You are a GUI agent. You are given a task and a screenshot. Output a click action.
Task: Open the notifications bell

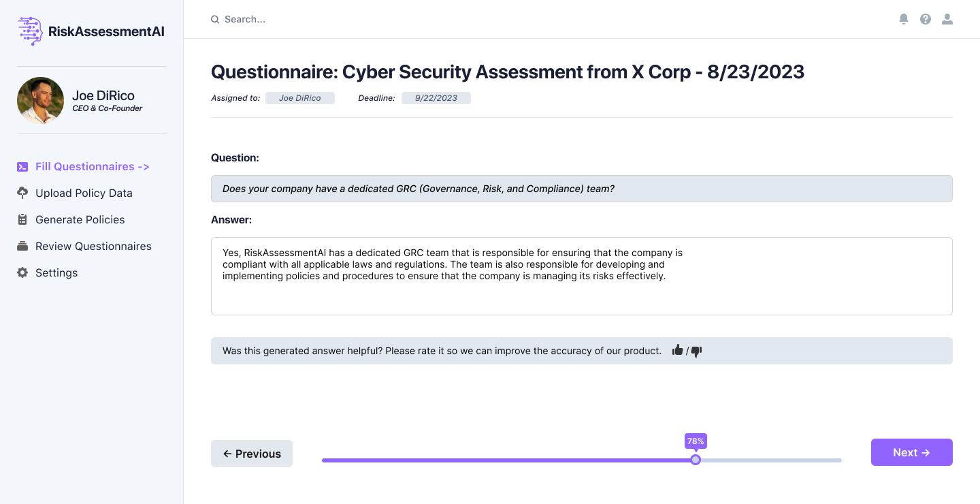pyautogui.click(x=904, y=19)
